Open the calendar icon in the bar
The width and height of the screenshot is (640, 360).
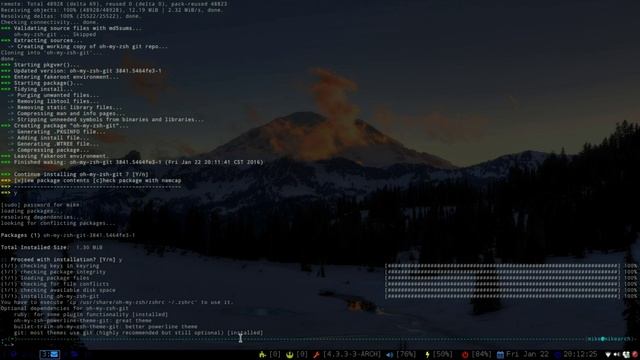pyautogui.click(x=500, y=354)
